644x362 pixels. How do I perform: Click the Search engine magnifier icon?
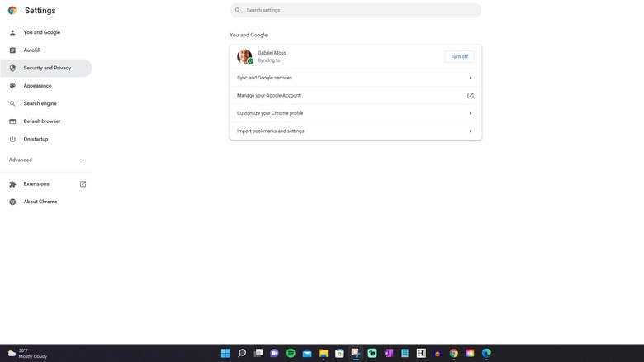[12, 103]
